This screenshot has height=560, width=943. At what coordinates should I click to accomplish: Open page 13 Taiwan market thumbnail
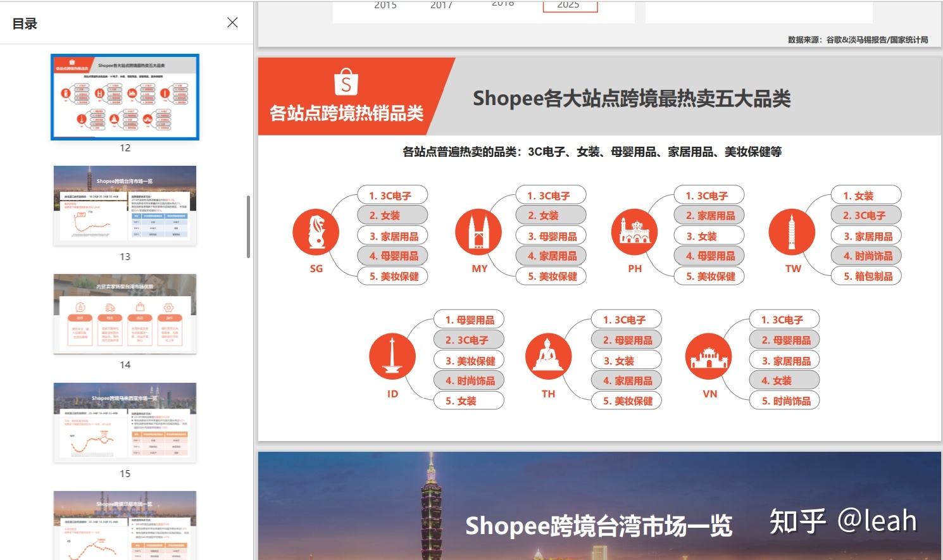tap(125, 205)
